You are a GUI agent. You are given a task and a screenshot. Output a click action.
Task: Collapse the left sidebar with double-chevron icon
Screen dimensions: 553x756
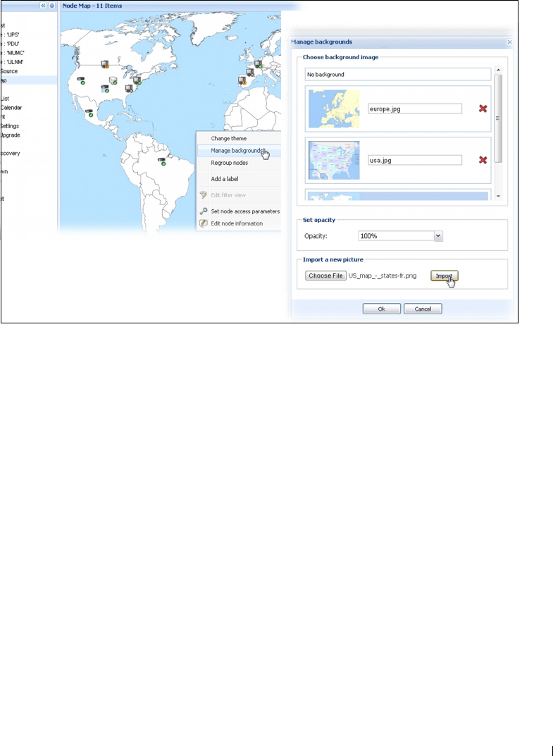pyautogui.click(x=43, y=6)
